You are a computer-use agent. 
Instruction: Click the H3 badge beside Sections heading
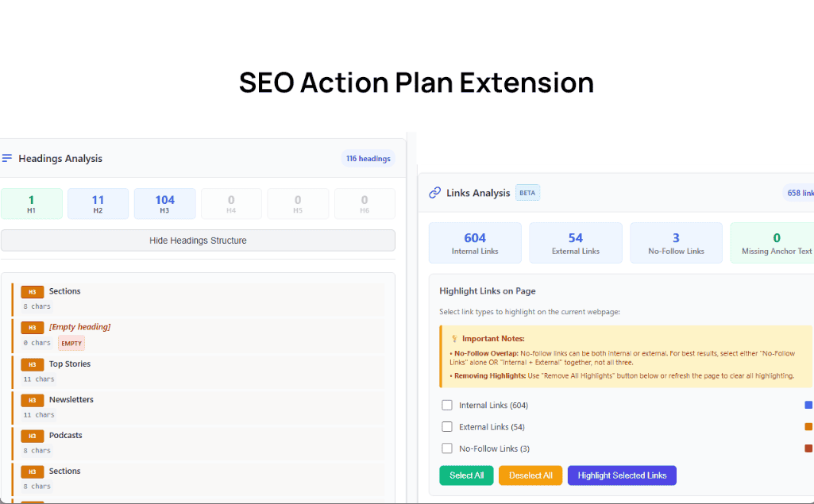pyautogui.click(x=32, y=292)
